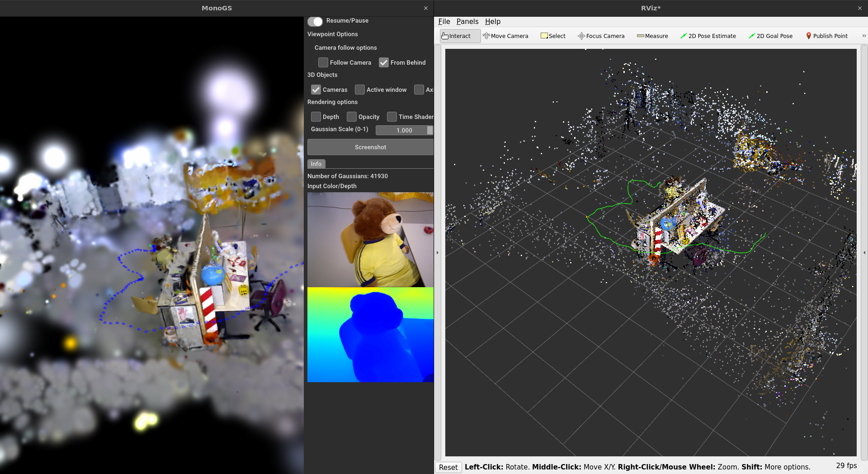Activate the Publish Point tool

(x=827, y=36)
